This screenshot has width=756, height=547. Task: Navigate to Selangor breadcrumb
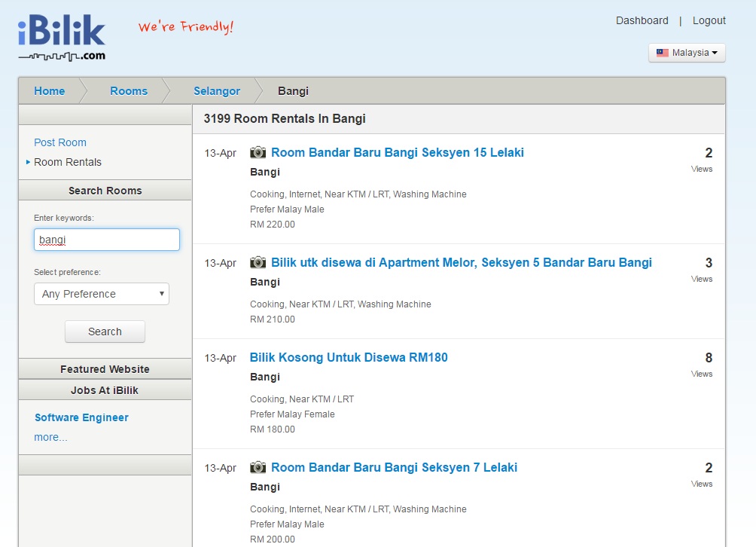point(217,91)
